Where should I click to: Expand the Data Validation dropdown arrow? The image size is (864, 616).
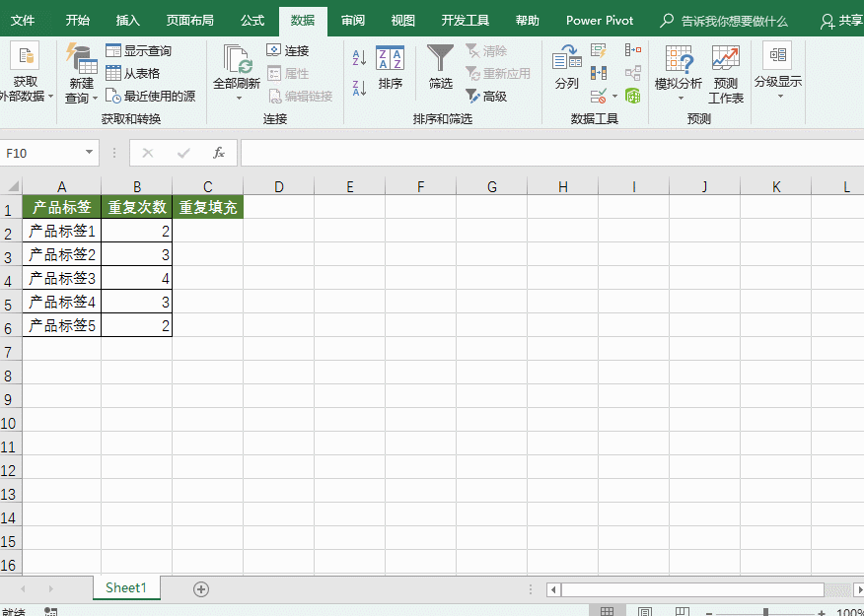pos(614,97)
